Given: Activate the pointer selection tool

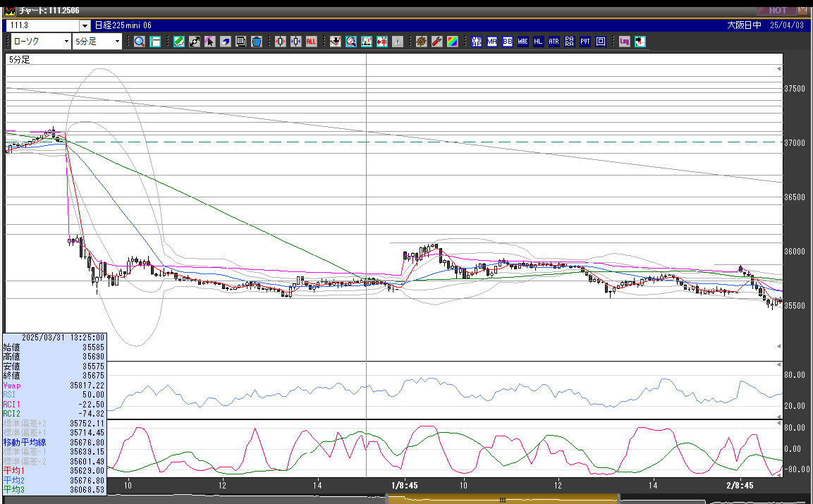Looking at the screenshot, I should [210, 42].
